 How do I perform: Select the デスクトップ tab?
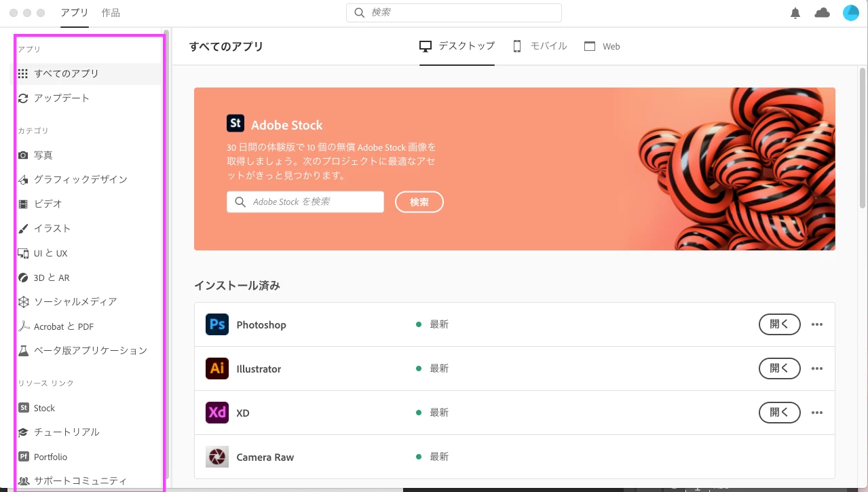coord(457,46)
